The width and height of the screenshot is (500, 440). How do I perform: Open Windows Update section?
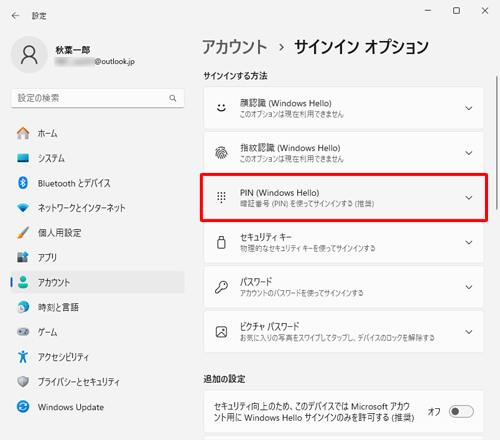point(97,407)
